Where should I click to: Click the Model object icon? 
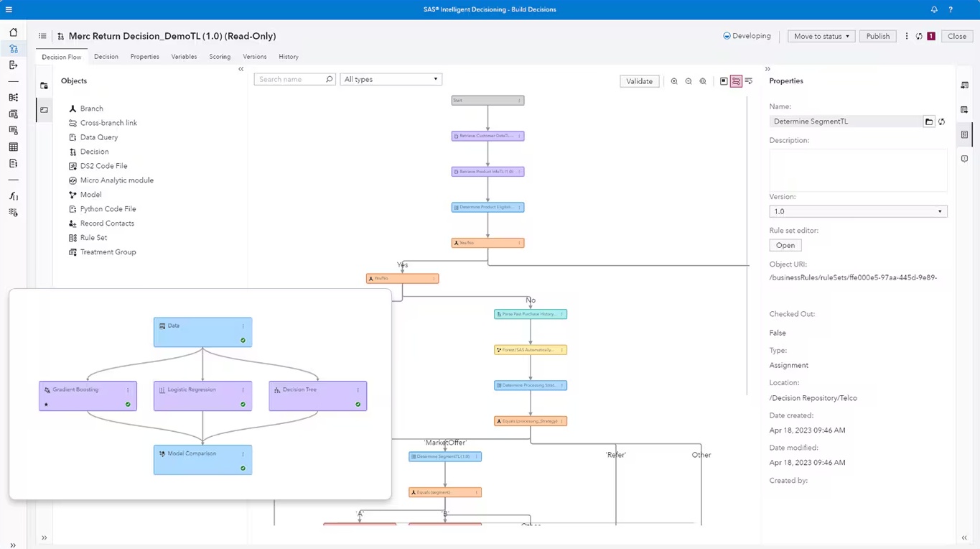click(73, 195)
